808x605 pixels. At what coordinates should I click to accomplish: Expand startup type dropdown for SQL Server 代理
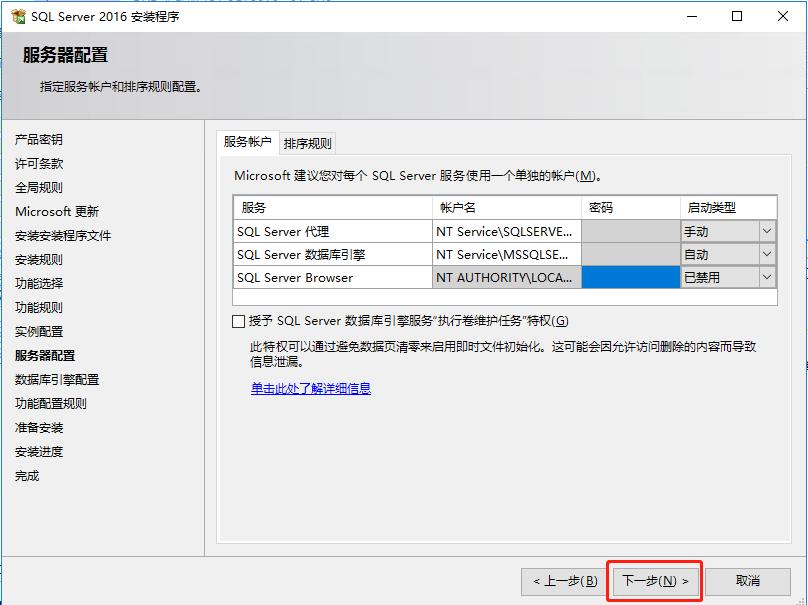tap(767, 231)
